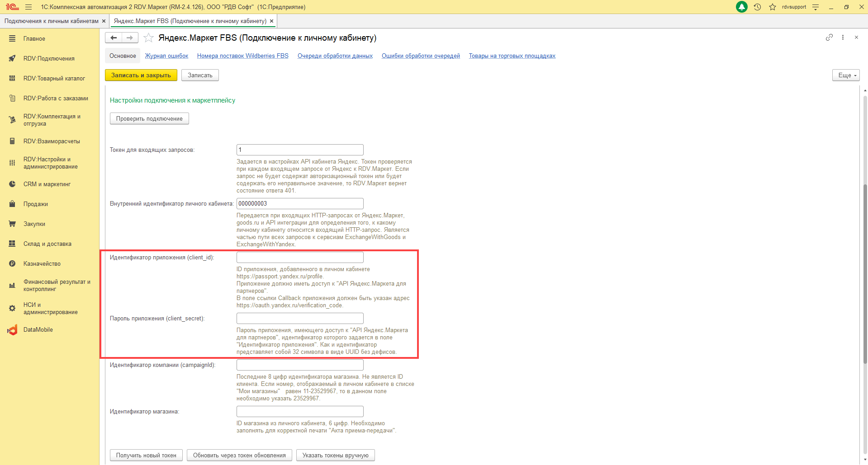
Task: Open Главное section icon
Action: (x=12, y=39)
